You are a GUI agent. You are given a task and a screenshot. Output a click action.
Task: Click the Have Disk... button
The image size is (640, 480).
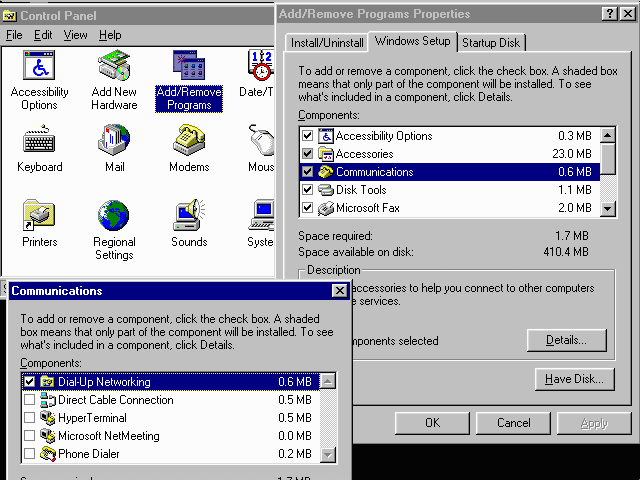[573, 379]
